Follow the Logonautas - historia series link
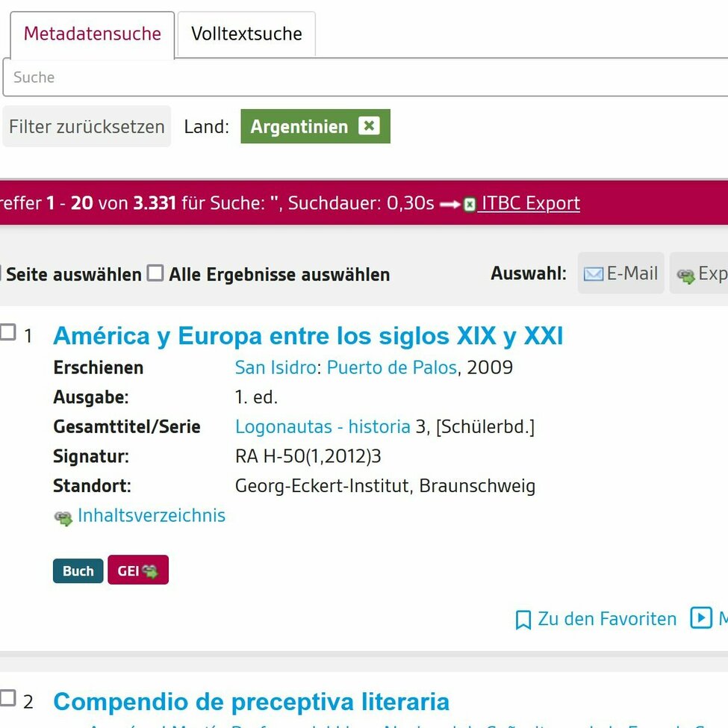The image size is (728, 728). coord(323,427)
